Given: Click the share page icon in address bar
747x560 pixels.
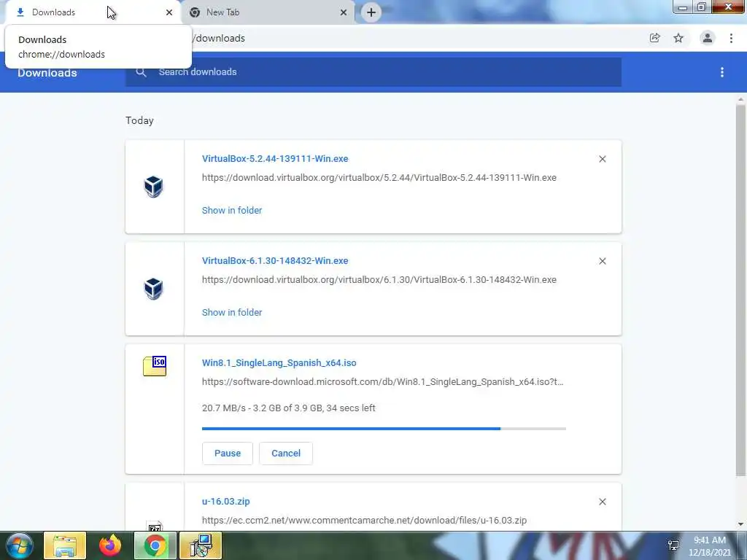Looking at the screenshot, I should [655, 38].
